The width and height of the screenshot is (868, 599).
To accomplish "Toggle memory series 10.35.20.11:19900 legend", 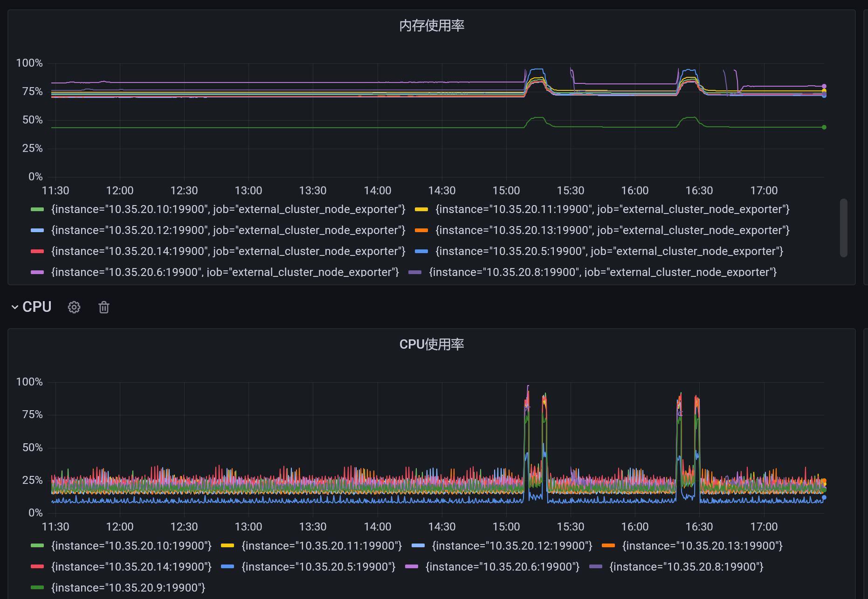I will coord(613,209).
